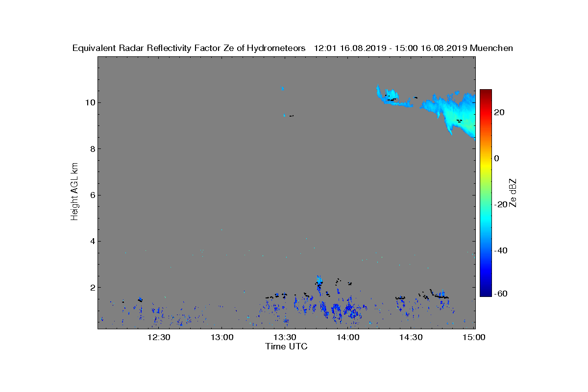The width and height of the screenshot is (588, 392).
Task: Click the colorbar tick label -40
Action: 500,250
